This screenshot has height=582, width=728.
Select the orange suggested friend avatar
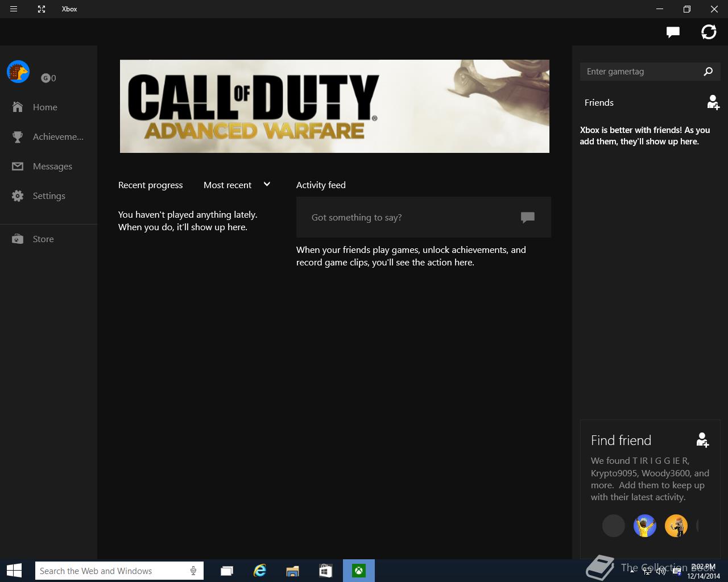click(676, 526)
